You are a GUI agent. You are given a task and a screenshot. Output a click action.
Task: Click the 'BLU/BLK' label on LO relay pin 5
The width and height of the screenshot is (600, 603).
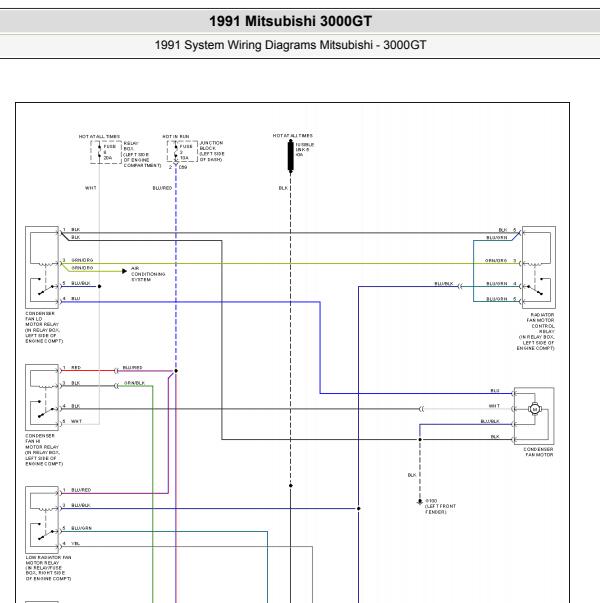81,283
